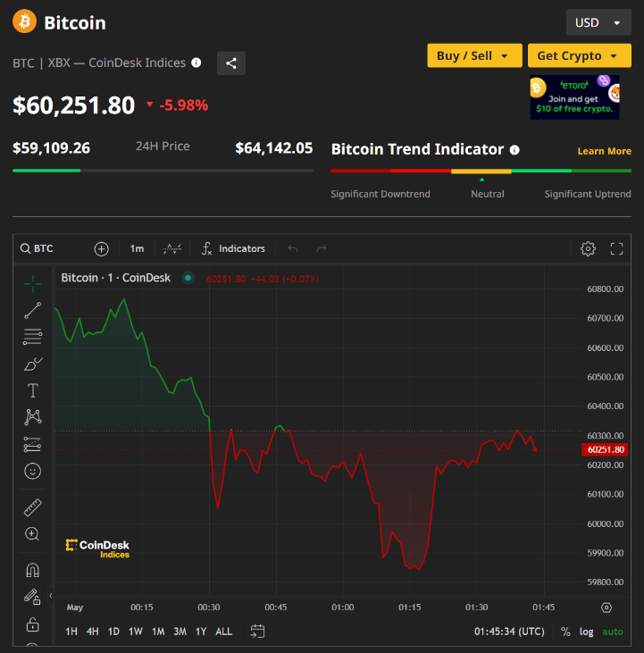Toggle auto scale on price axis
Viewport: 644px width, 653px height.
coord(613,632)
